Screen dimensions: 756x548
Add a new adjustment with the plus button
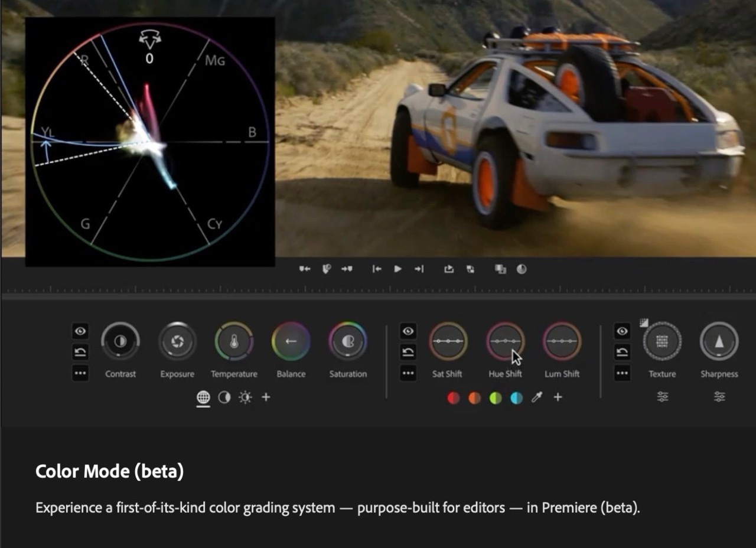266,397
